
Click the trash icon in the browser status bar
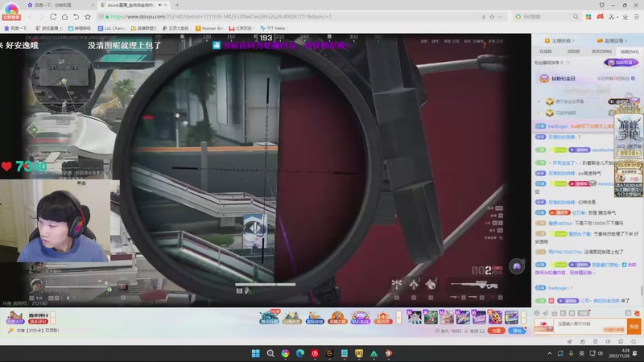595,341
